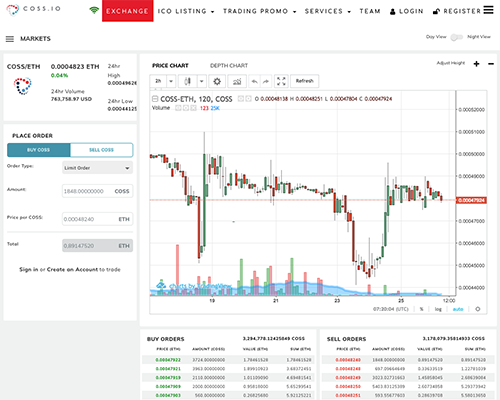Click the Total ETH field
This screenshot has width=500, height=400.
[x=97, y=246]
